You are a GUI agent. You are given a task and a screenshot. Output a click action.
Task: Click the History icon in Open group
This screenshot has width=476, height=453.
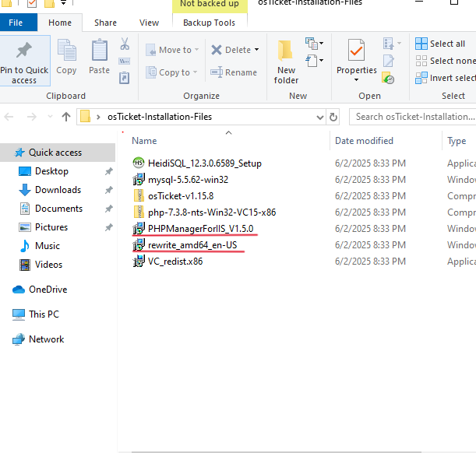pyautogui.click(x=388, y=79)
